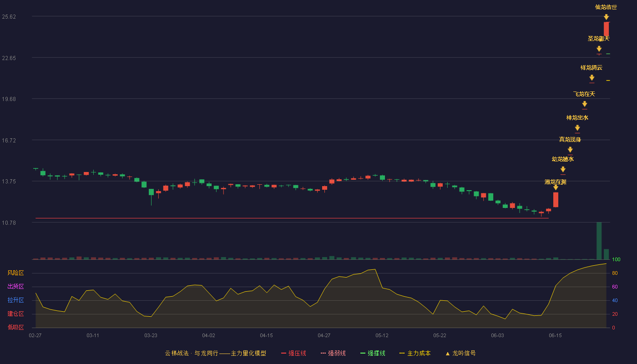Click the arrow marker under 飞龙在天
The width and height of the screenshot is (637, 364).
click(584, 104)
